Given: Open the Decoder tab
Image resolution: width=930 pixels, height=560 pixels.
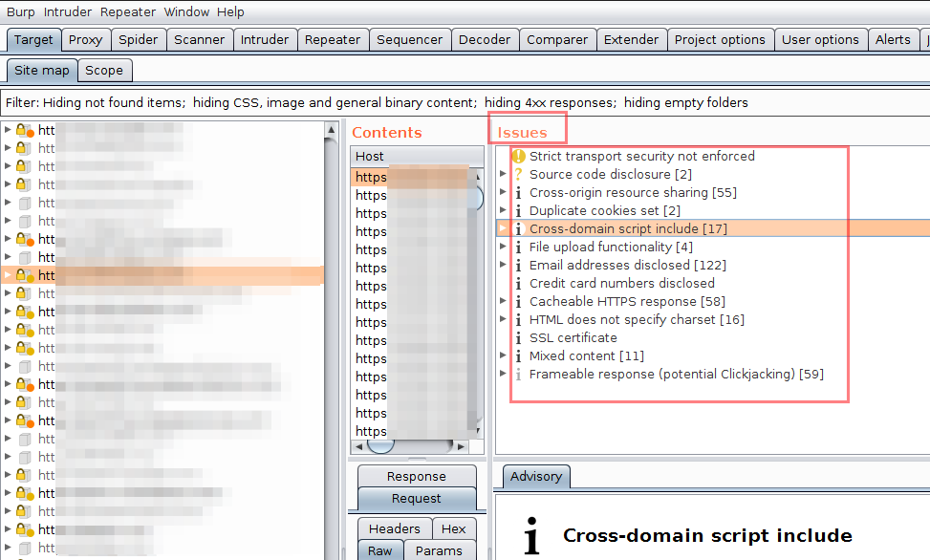Looking at the screenshot, I should point(485,40).
